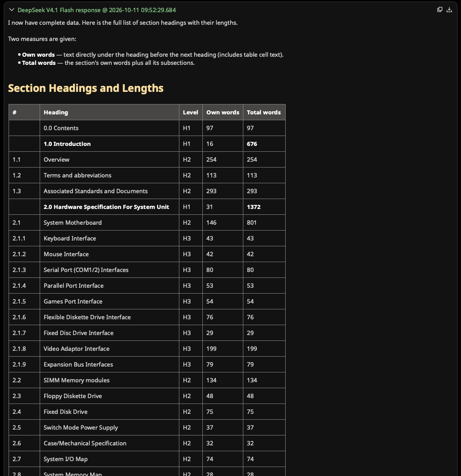Select the 'Keyboard Interface' cell

click(x=110, y=239)
